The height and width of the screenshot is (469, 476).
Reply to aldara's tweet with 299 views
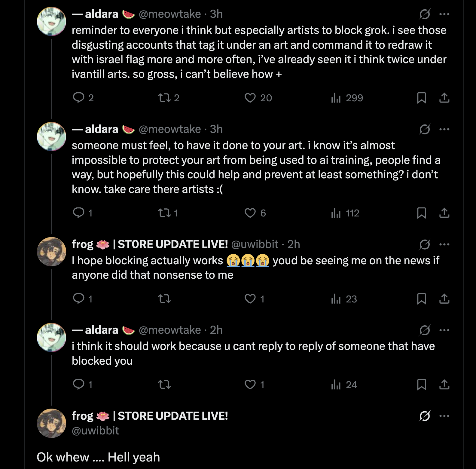[x=79, y=98]
